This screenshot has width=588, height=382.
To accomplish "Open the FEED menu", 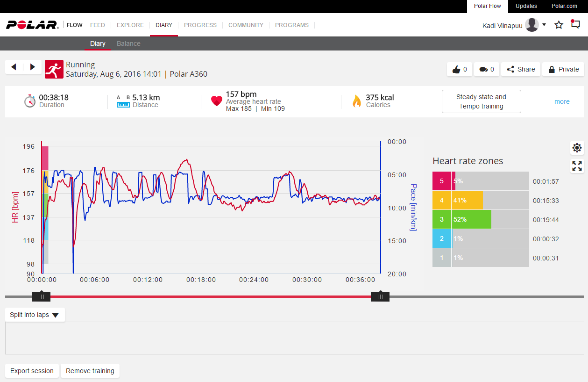I will click(98, 25).
